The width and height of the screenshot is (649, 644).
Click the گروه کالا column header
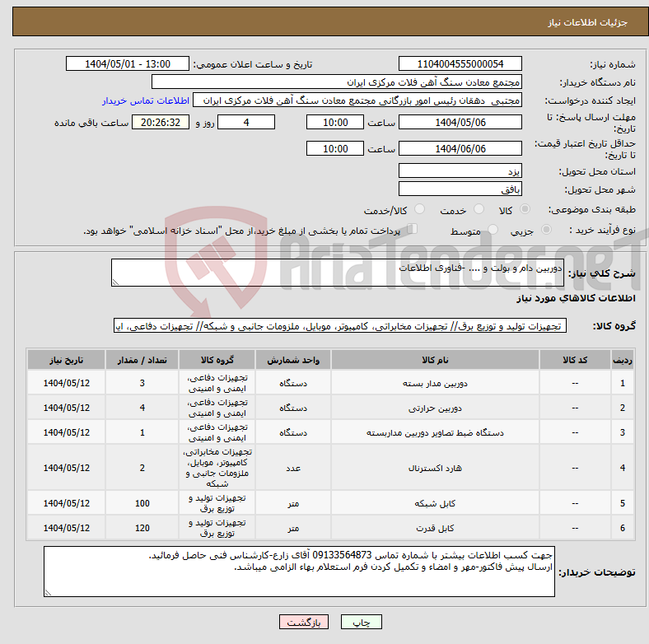coord(217,360)
